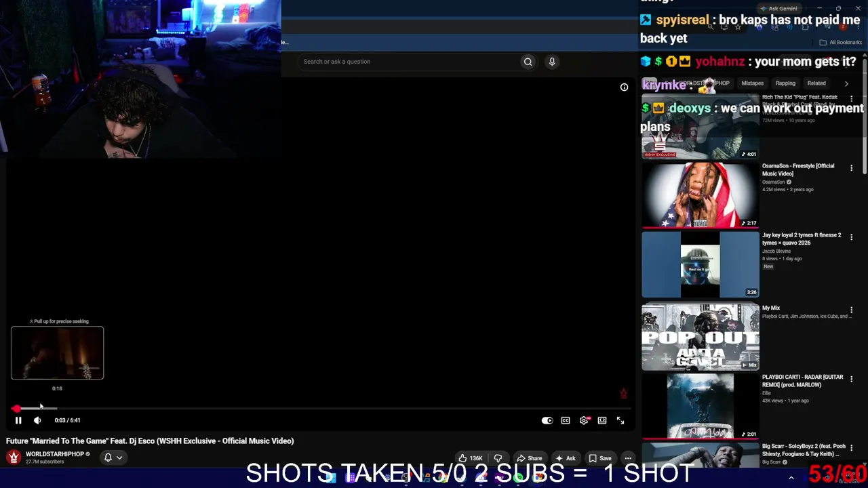Open options menu for Big Scarr video

coord(852,448)
